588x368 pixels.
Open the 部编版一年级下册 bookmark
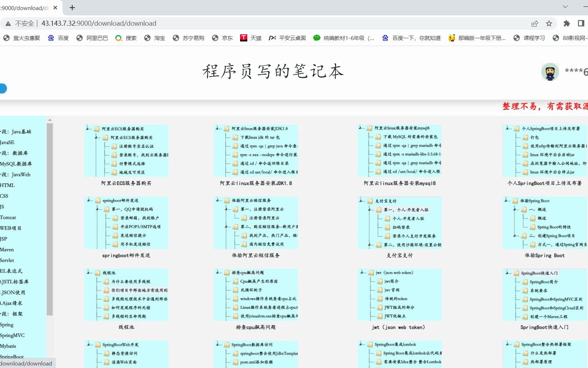[477, 38]
